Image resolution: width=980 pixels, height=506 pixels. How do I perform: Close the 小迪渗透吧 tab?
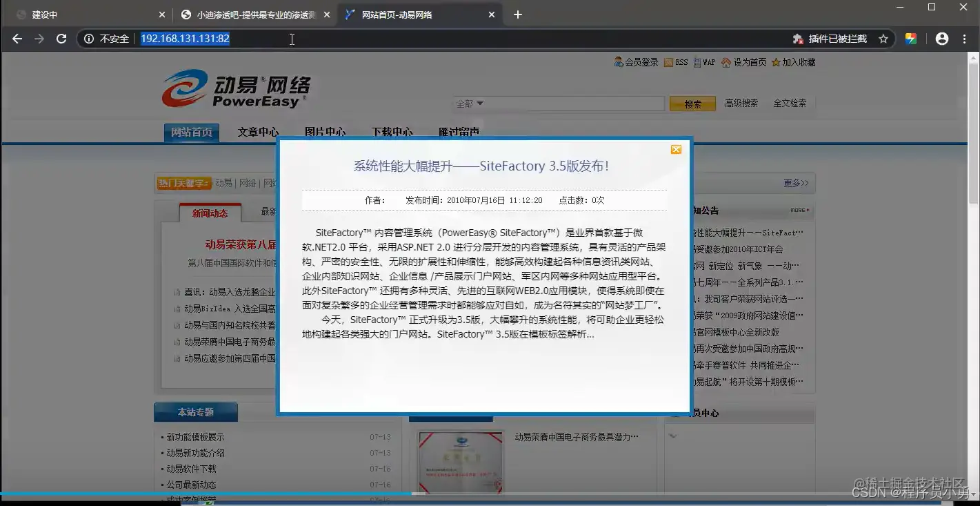[327, 14]
